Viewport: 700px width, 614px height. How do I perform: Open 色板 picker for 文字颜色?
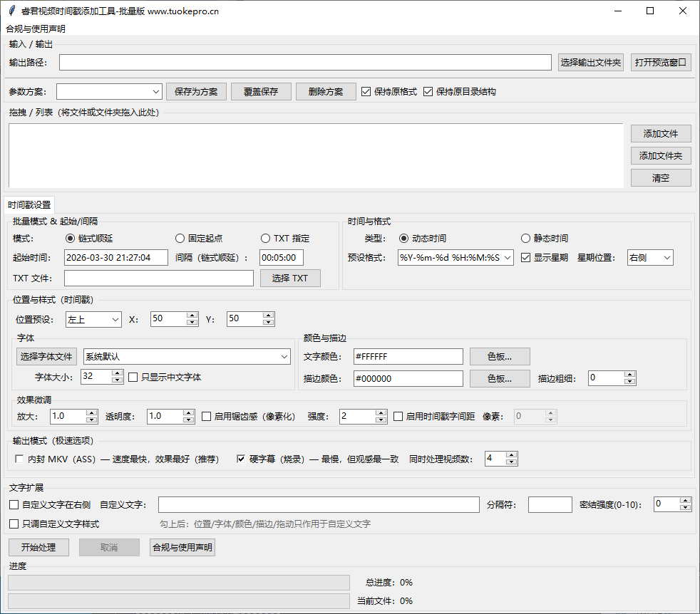(x=499, y=356)
